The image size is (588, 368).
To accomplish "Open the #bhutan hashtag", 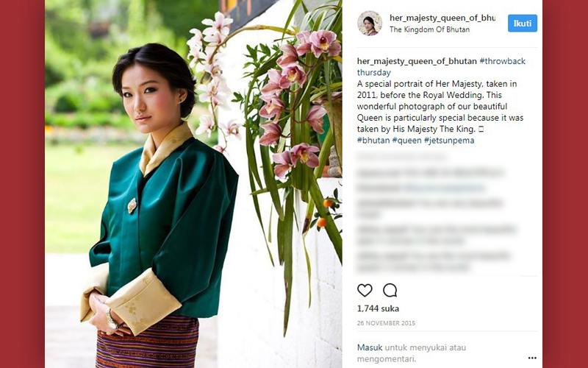I will coord(373,141).
